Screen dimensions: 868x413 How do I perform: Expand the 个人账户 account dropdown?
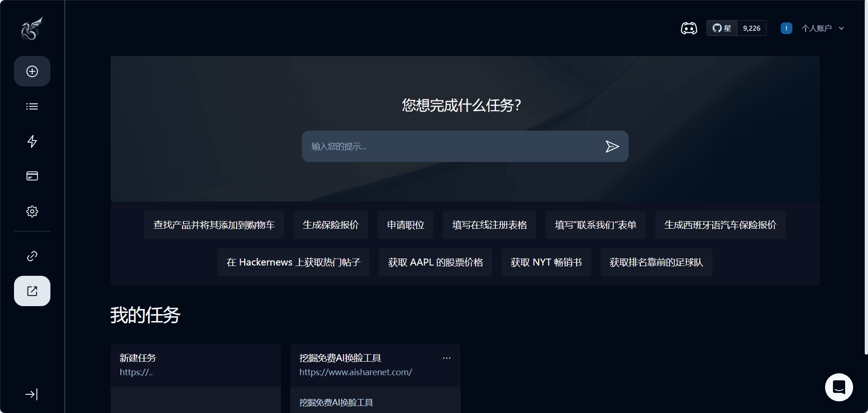coord(822,28)
